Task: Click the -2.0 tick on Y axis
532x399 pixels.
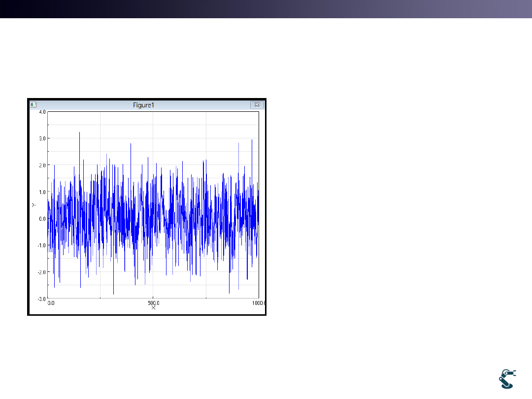Action: click(x=41, y=272)
